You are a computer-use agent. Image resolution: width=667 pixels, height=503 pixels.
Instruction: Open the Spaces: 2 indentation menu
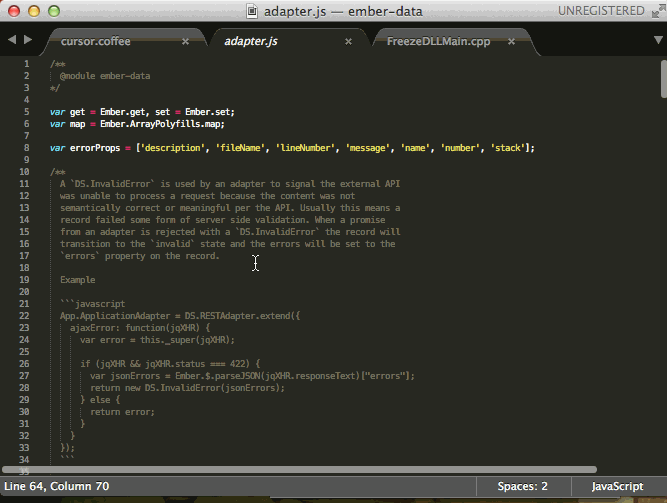[522, 486]
